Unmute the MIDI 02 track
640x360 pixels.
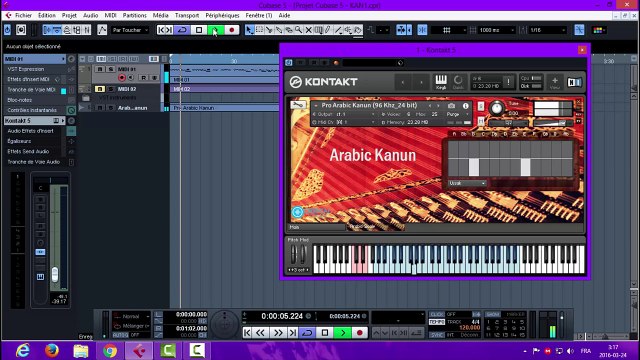pos(100,89)
